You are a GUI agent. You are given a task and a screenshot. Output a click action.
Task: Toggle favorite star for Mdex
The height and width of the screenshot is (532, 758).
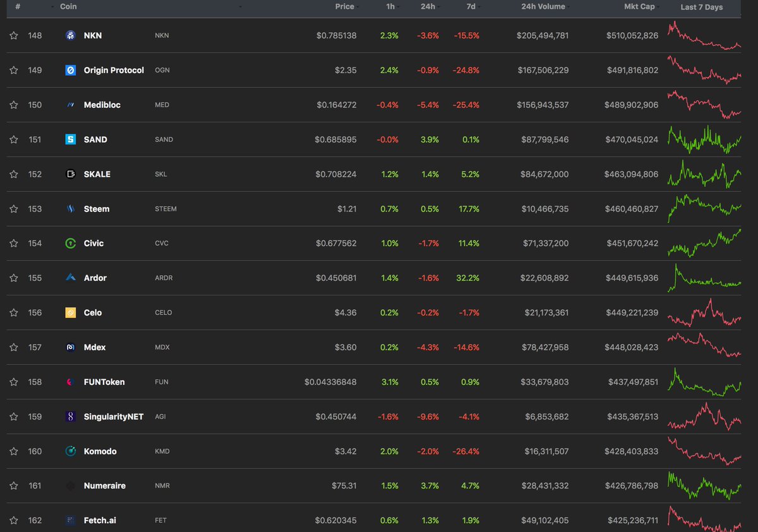(x=14, y=347)
